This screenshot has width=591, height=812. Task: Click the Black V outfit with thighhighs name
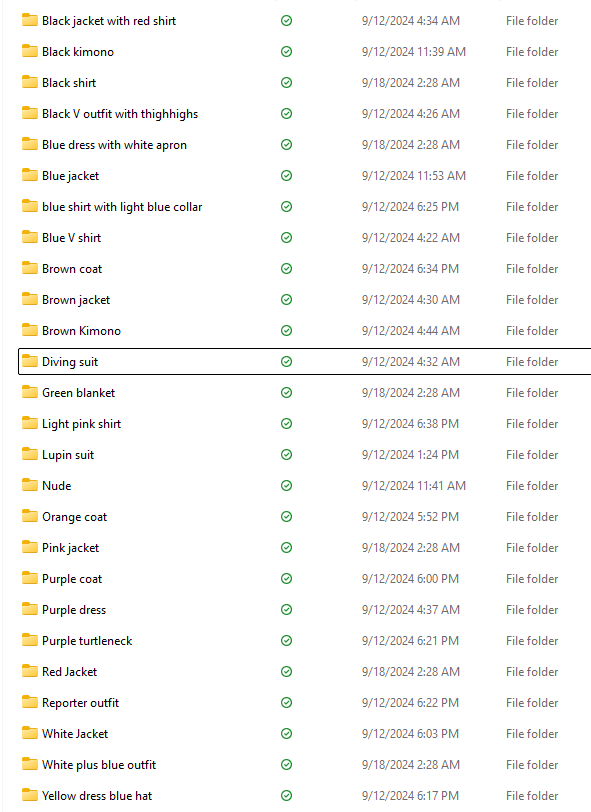click(120, 114)
